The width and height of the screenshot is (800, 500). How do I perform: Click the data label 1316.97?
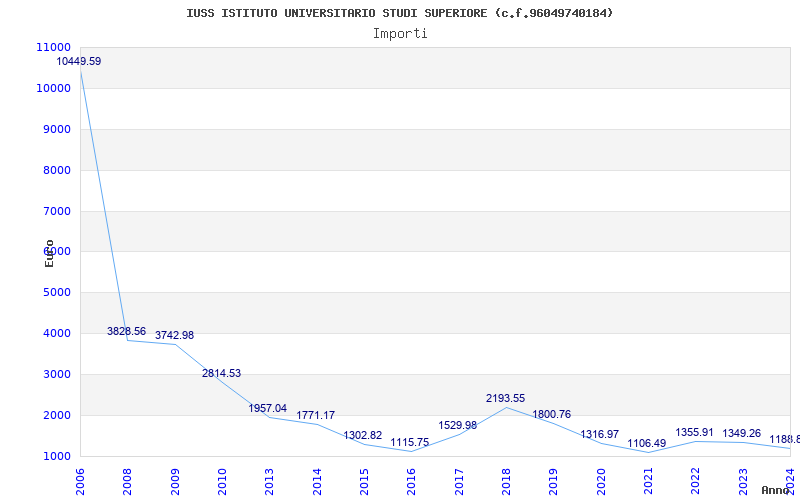[599, 434]
